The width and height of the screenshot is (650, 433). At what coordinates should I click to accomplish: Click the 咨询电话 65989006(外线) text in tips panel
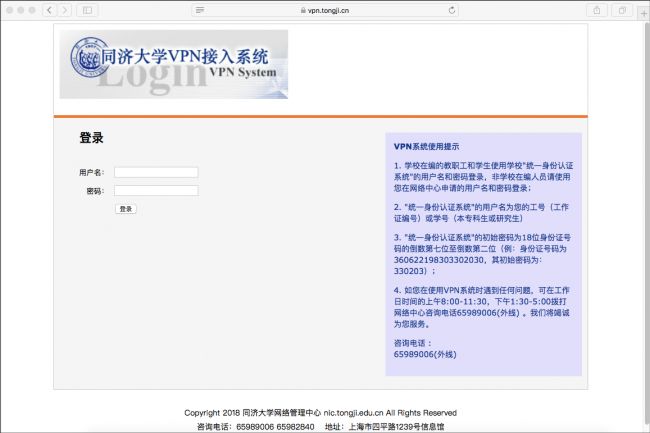point(425,348)
